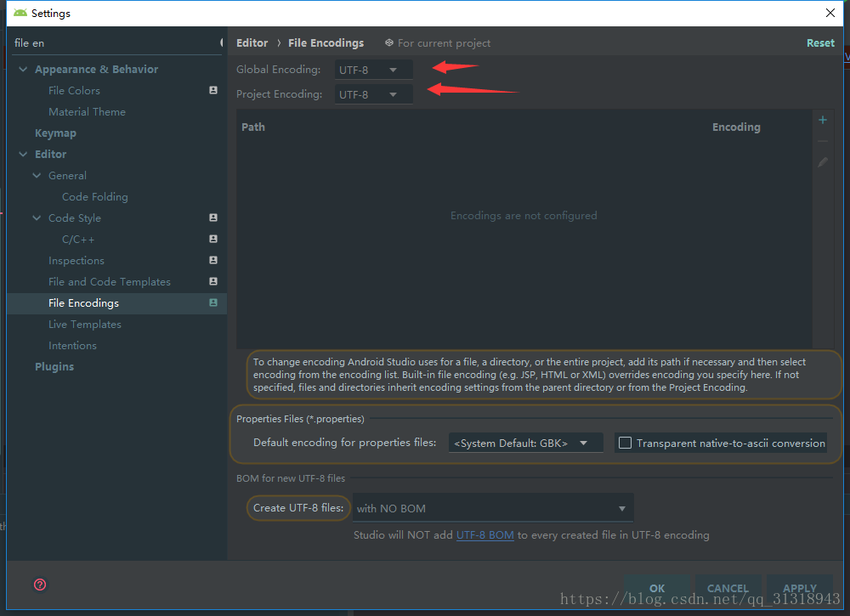850x616 pixels.
Task: Collapse the General tree node
Action: 37,175
